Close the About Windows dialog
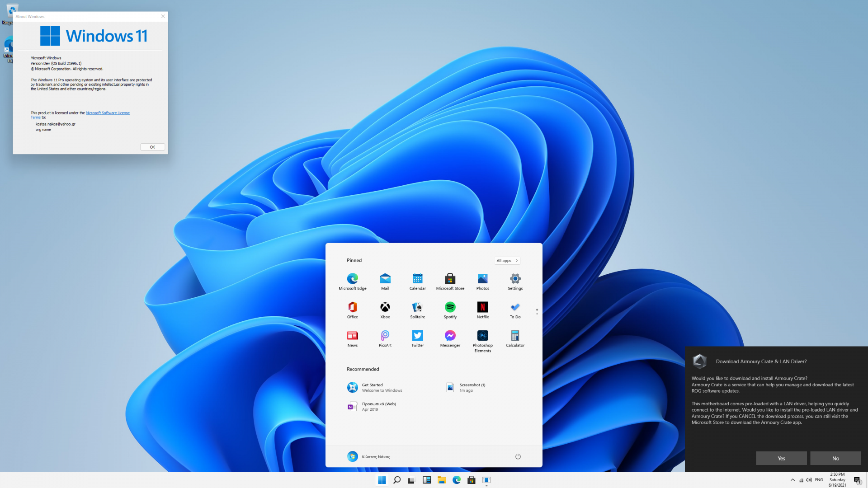This screenshot has width=868, height=488. pyautogui.click(x=163, y=16)
